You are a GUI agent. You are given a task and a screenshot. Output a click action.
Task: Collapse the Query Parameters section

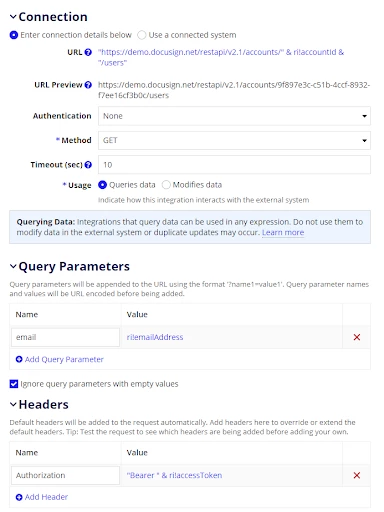(13, 266)
